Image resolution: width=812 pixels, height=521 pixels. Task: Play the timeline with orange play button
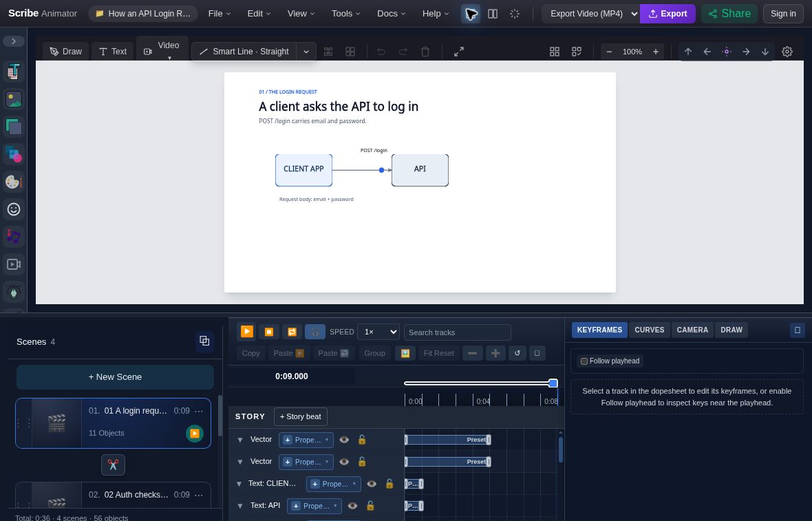pyautogui.click(x=247, y=332)
